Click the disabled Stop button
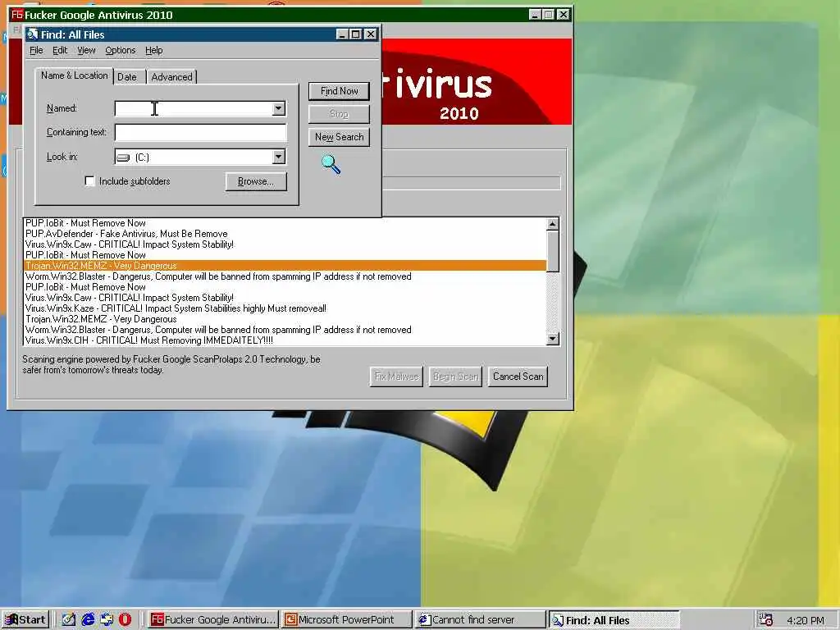The height and width of the screenshot is (630, 840). 339,114
